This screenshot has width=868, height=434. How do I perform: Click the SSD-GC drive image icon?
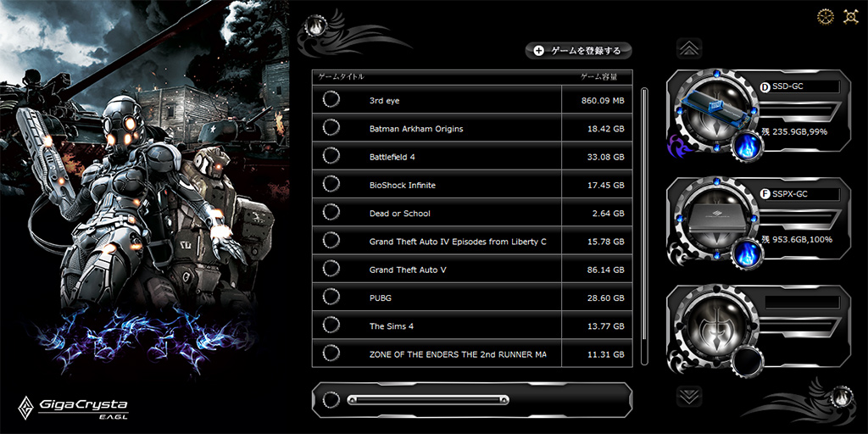[717, 110]
